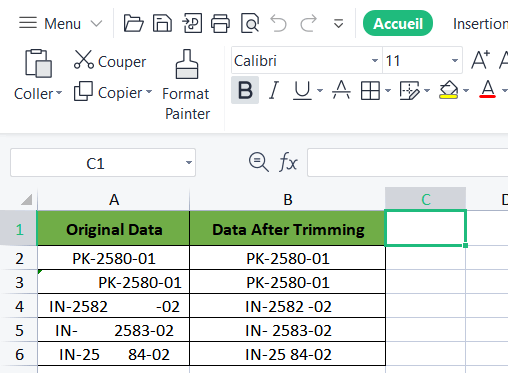The width and height of the screenshot is (508, 373).
Task: Apply the yellow fill color
Action: (x=448, y=90)
